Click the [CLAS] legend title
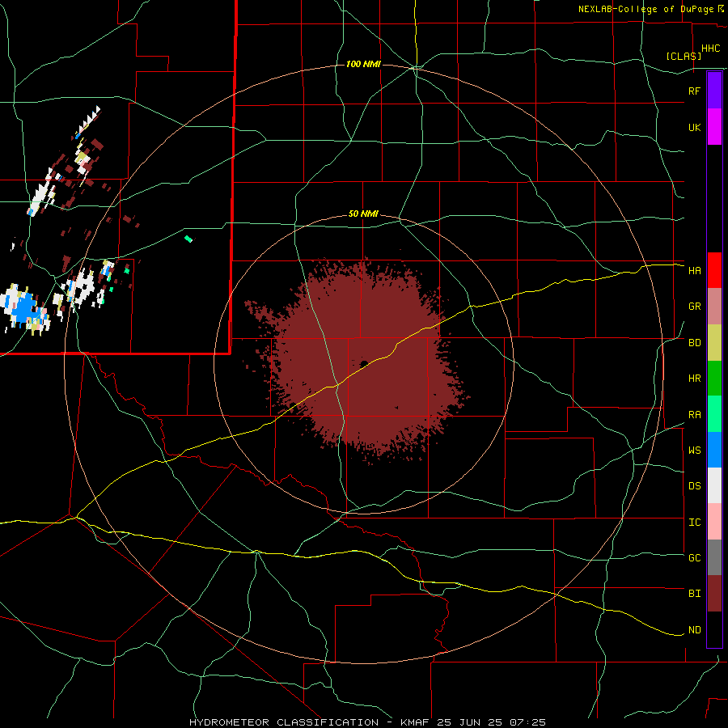Screen dimensions: 728x728 [x=684, y=56]
